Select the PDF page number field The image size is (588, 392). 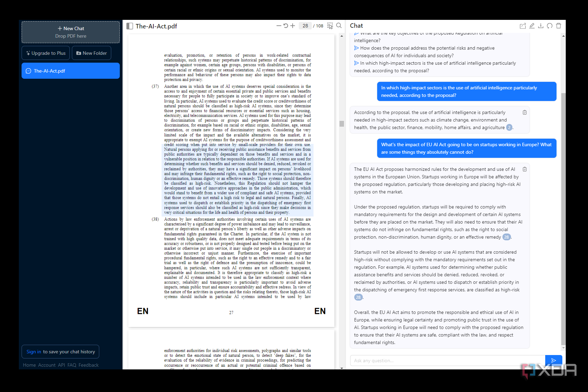click(x=305, y=26)
